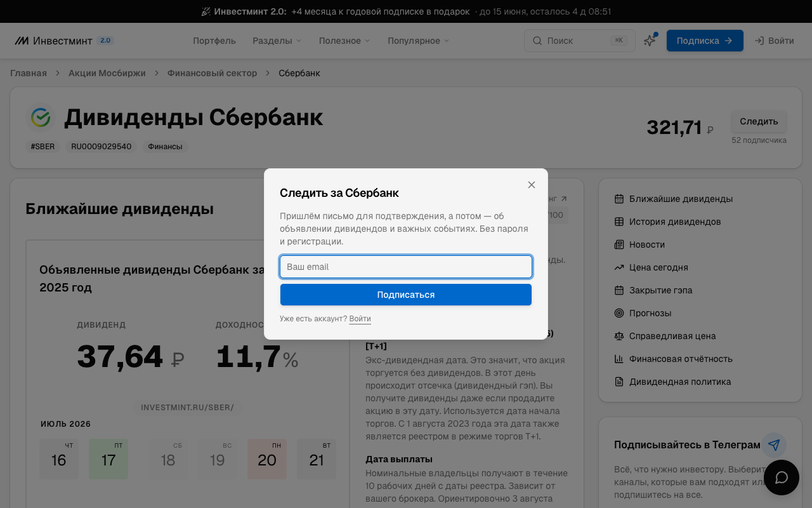The width and height of the screenshot is (812, 508).
Task: Click the 37,64 ₽ dividend value
Action: coord(131,357)
